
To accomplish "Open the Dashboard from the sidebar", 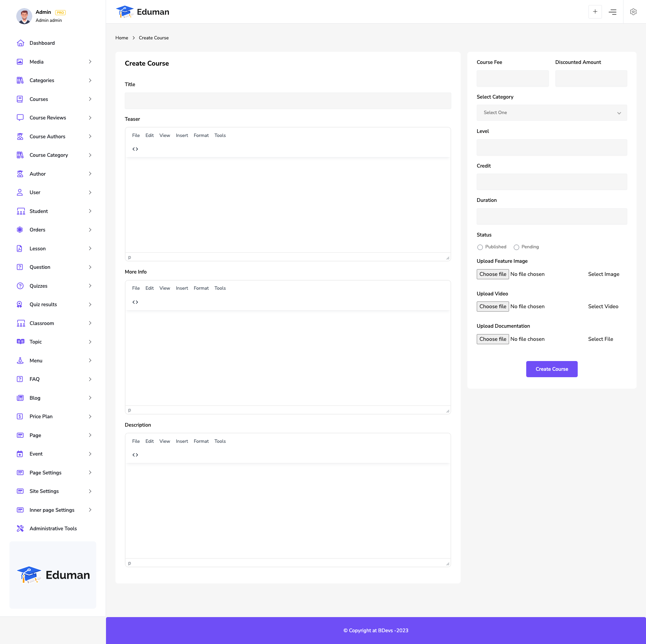I will (42, 43).
